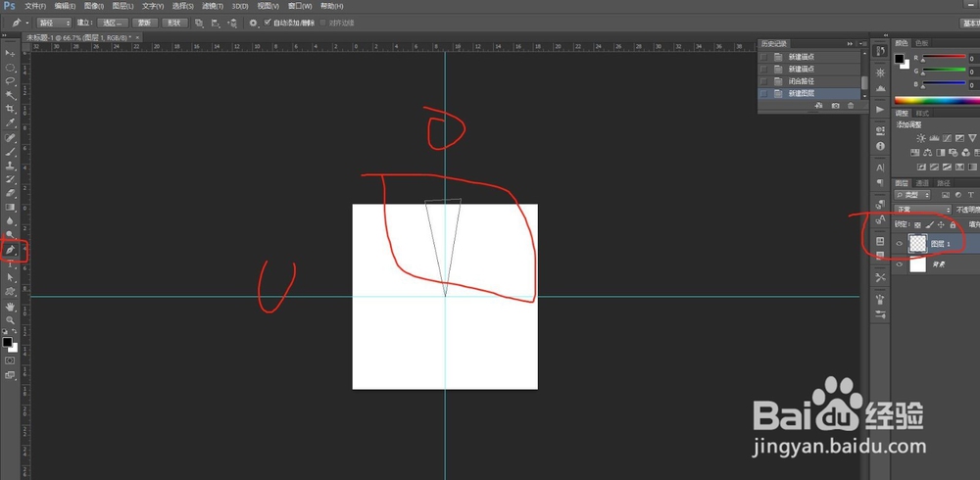
Task: Select the Elliptical Marquee tool
Action: click(x=10, y=68)
